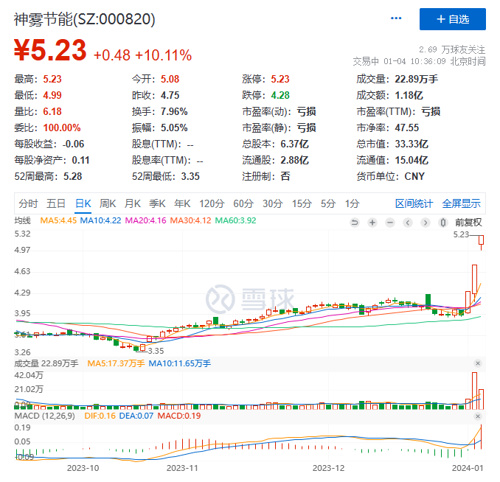
Task: Zoom in the K-line chart with plus icon
Action: 372,222
